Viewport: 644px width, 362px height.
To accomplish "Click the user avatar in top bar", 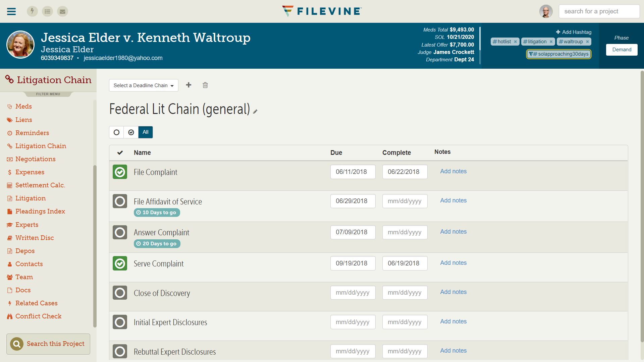I will (546, 11).
